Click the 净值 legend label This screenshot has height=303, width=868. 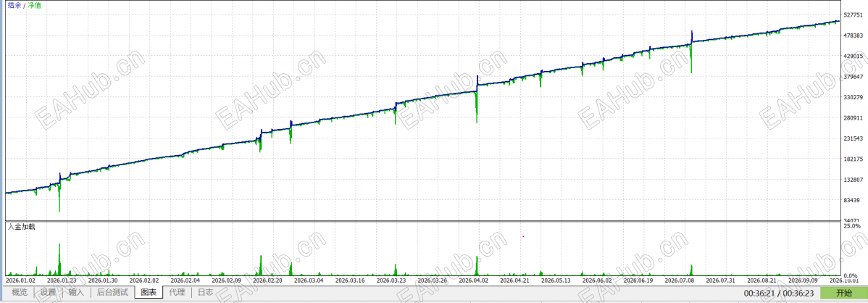click(x=34, y=5)
